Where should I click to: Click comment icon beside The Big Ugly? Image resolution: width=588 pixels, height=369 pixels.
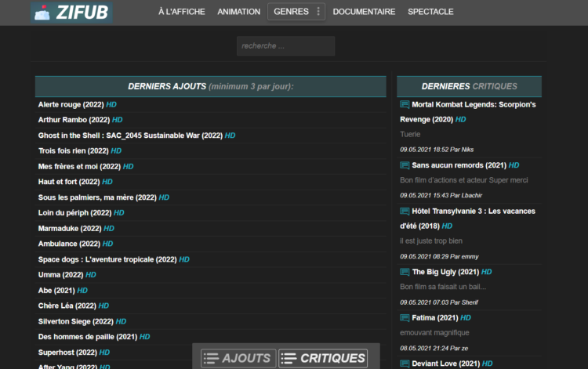coord(405,272)
